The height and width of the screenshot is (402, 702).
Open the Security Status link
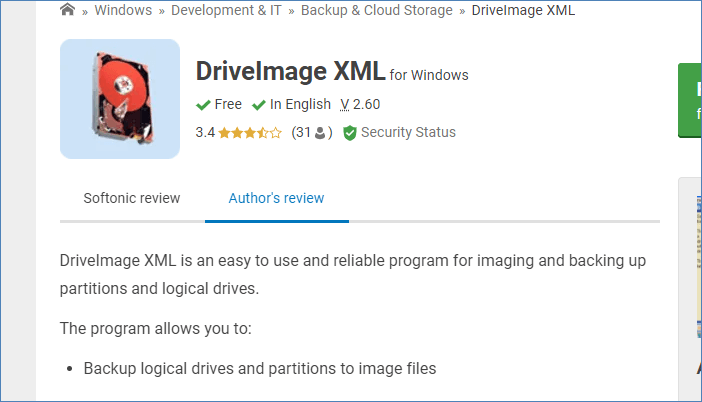[x=408, y=133]
